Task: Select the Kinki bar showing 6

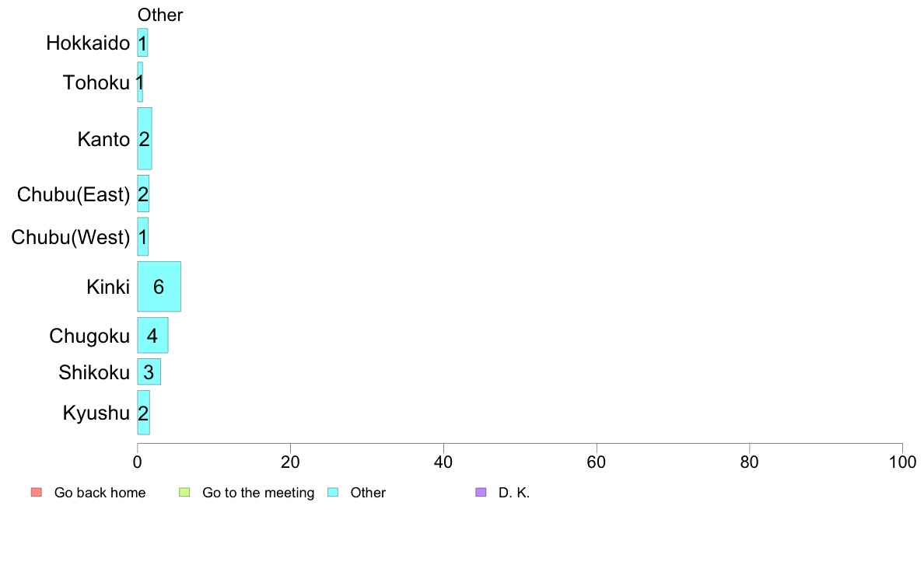Action: (x=159, y=286)
